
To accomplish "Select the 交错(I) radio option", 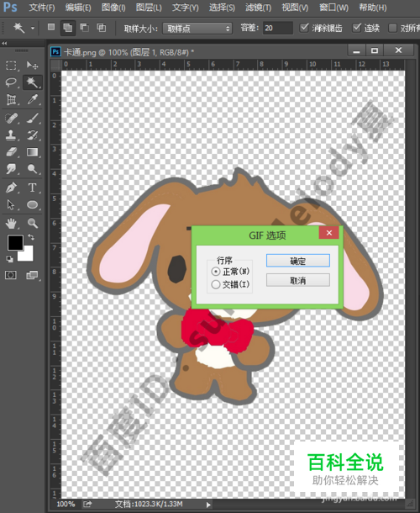I will [216, 284].
